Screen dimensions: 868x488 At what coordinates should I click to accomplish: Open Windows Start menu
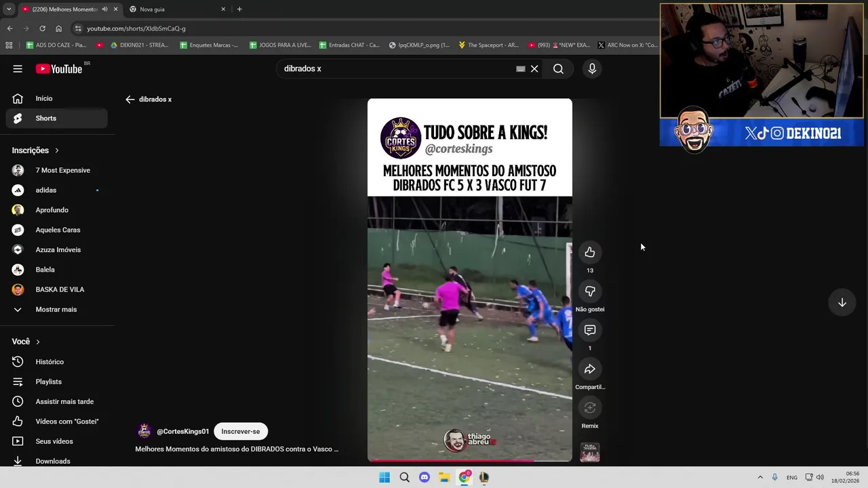pyautogui.click(x=384, y=477)
